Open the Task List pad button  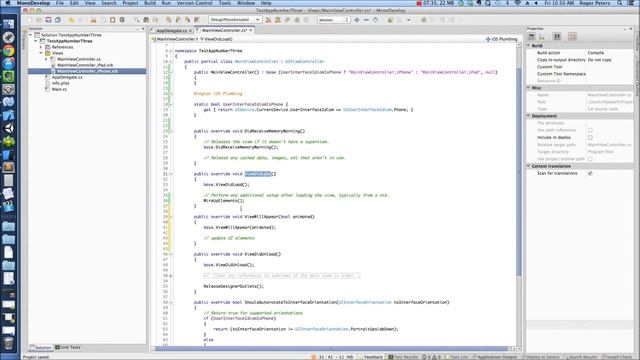pyautogui.click(x=456, y=357)
